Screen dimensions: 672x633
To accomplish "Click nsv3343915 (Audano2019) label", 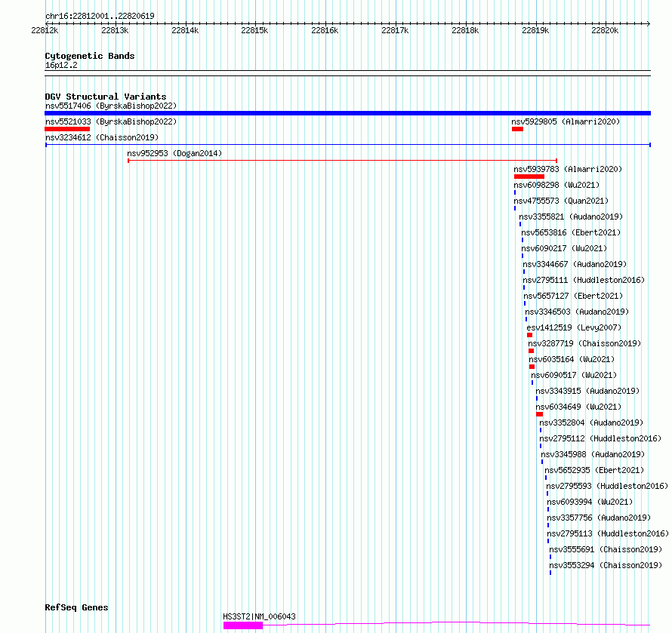I will click(587, 391).
